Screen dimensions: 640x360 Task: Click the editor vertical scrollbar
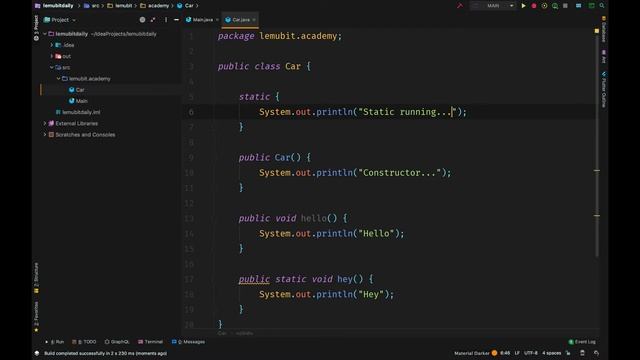597,145
